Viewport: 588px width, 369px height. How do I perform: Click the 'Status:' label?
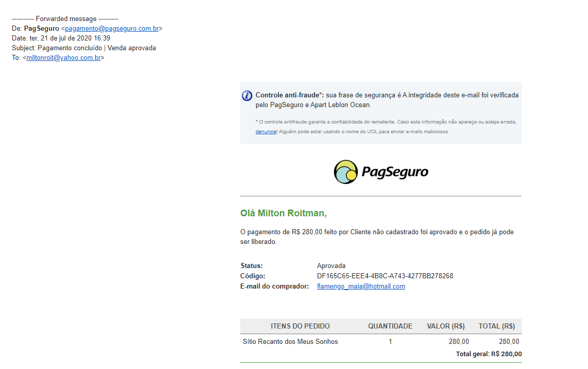tap(251, 266)
